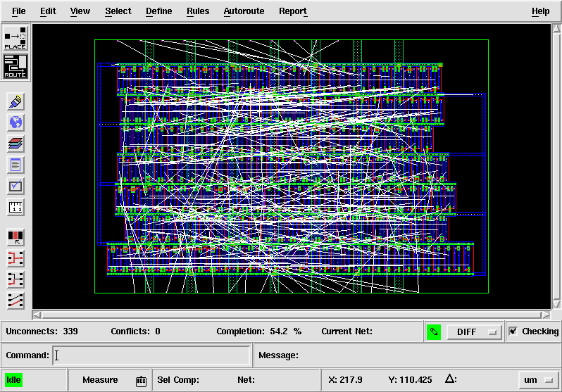
Task: Click the delta symbol in status bar
Action: click(451, 379)
